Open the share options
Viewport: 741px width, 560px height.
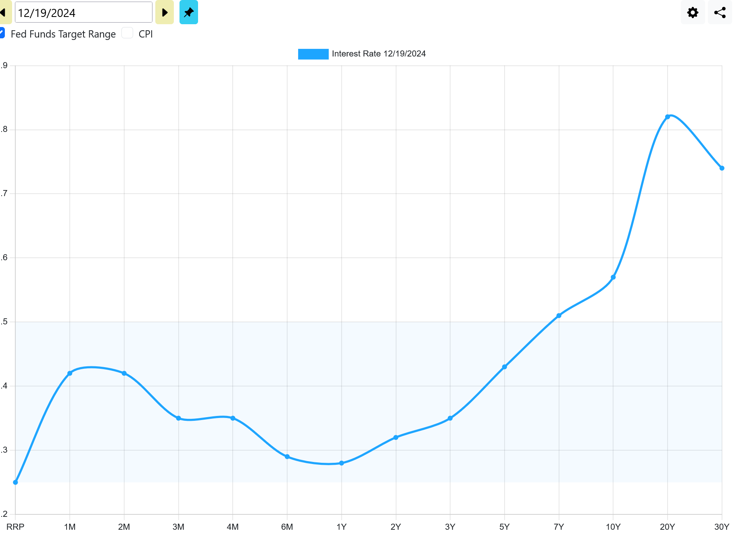(x=720, y=13)
